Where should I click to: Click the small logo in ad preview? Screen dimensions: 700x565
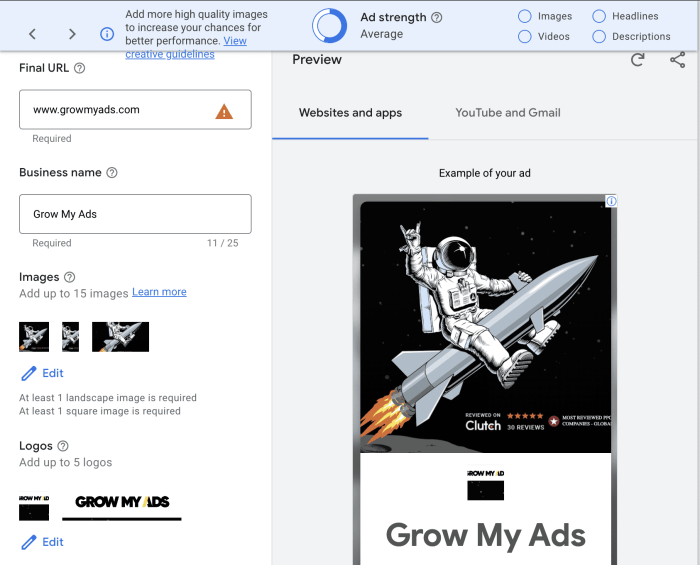[486, 485]
